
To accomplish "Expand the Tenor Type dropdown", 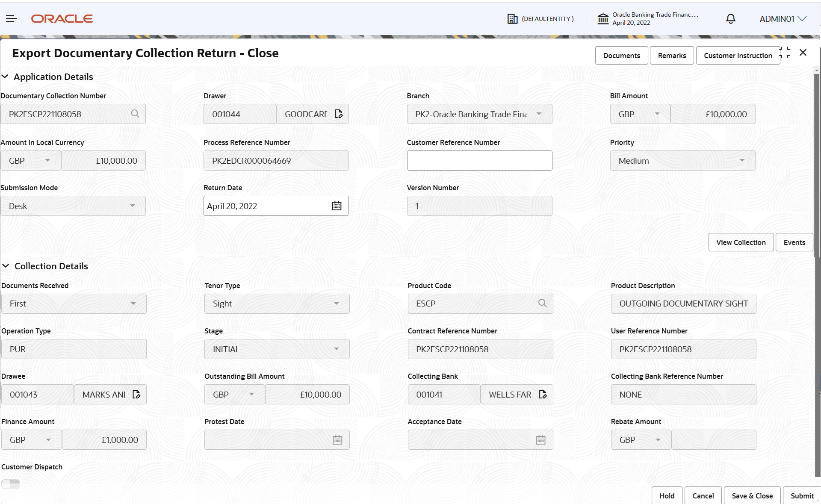I will [x=336, y=304].
